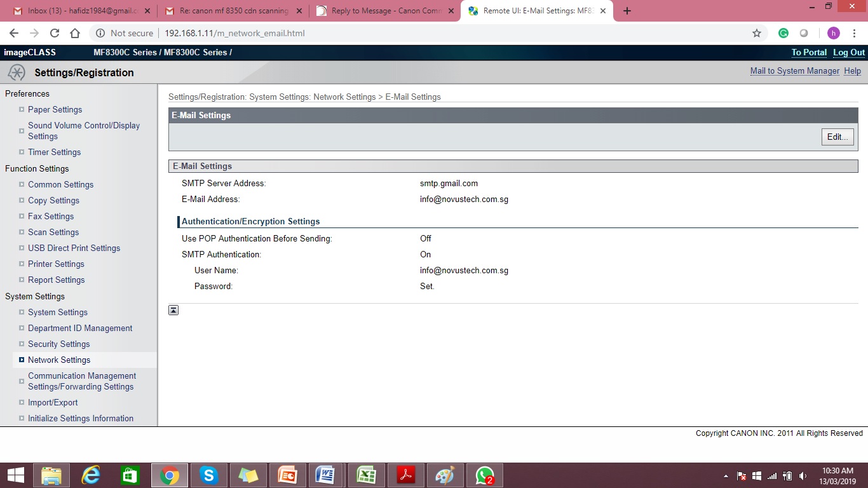
Task: Close the Remote UI E-Mail Settings tab
Action: tap(602, 11)
